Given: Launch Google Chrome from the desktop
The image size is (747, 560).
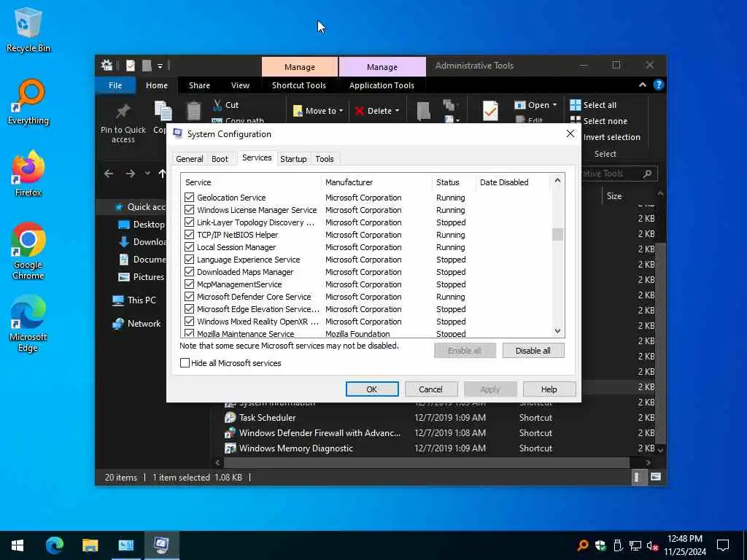Looking at the screenshot, I should (28, 251).
